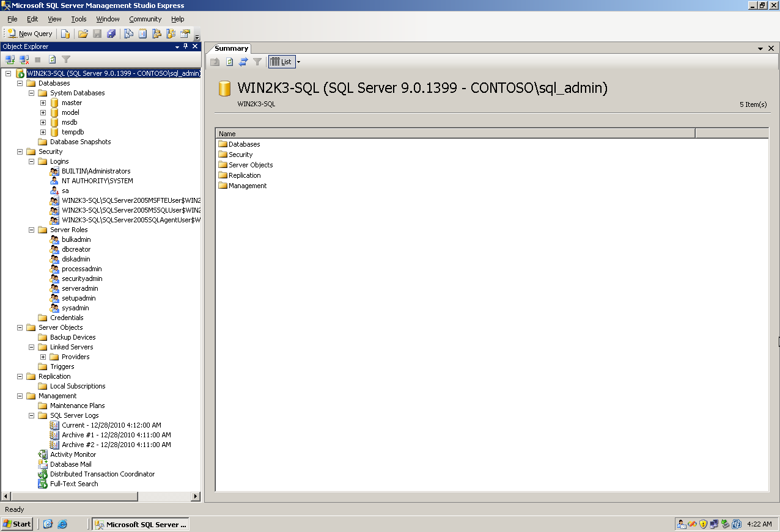Click Object Explorer horizontal scrollbar left arrow
Screen dimensions: 780x532
click(x=6, y=497)
